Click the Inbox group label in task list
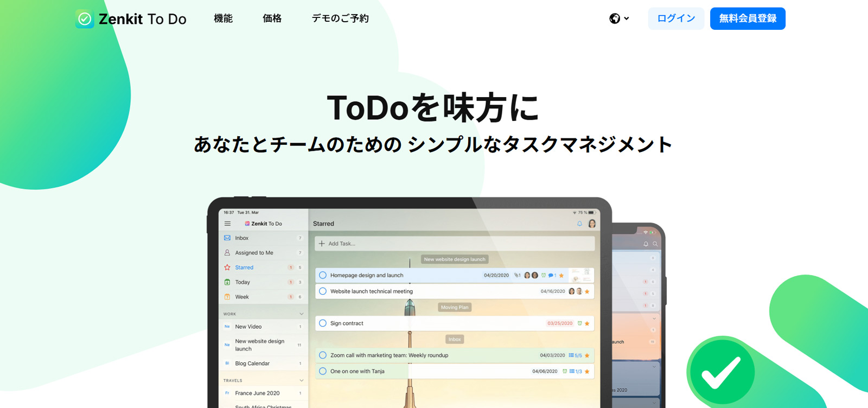The image size is (868, 408). tap(455, 339)
